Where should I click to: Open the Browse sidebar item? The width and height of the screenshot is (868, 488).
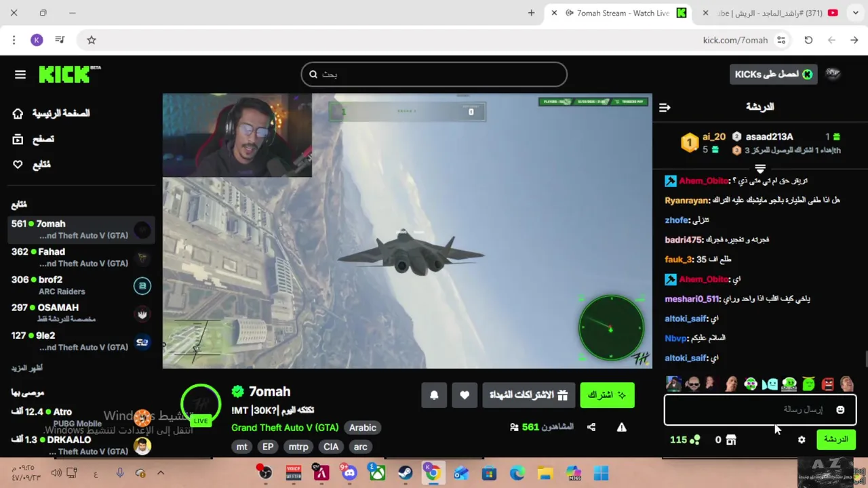(x=33, y=139)
